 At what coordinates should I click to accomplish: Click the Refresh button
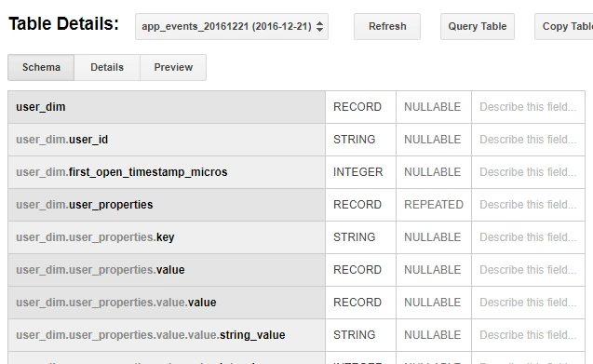[387, 26]
